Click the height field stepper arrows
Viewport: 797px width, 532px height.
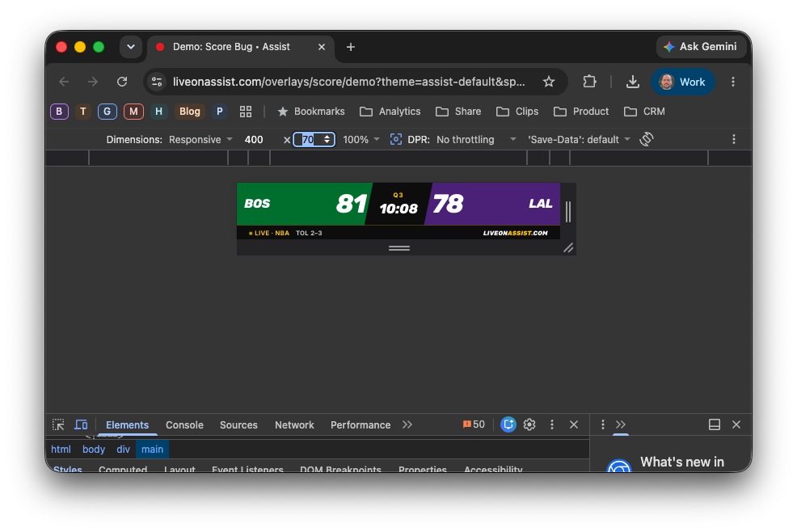[x=327, y=139]
